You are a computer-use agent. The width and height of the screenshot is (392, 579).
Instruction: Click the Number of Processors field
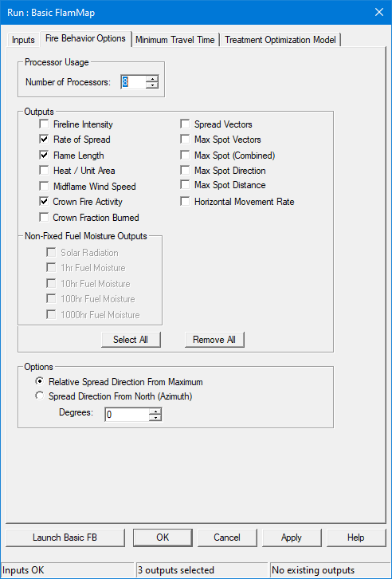pos(133,82)
